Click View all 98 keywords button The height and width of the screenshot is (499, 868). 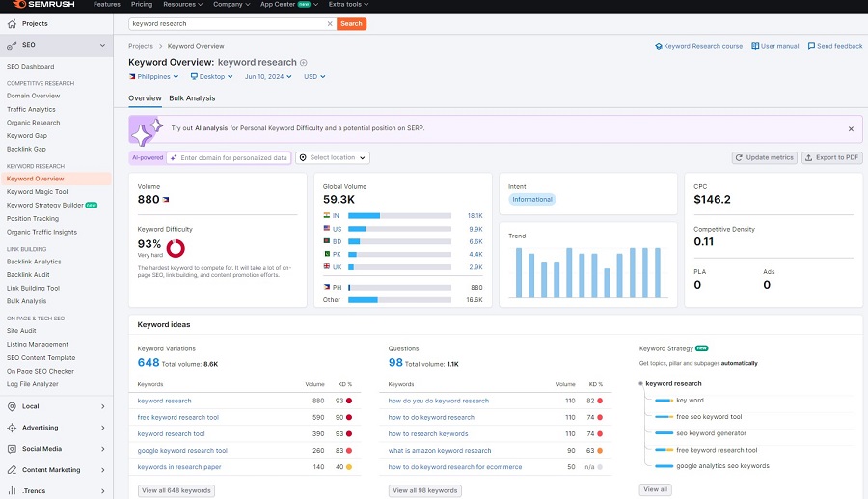425,490
